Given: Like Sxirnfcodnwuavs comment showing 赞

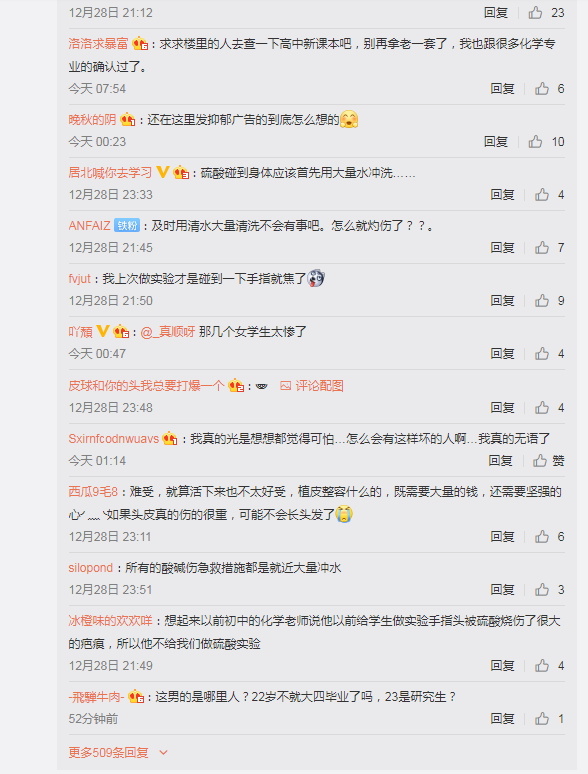Looking at the screenshot, I should 540,461.
